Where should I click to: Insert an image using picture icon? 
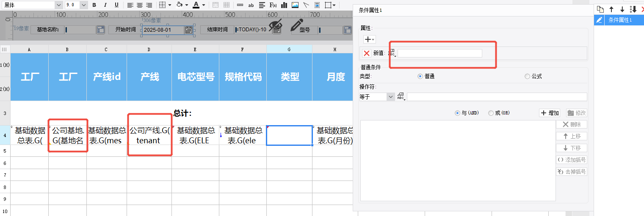(x=295, y=5)
